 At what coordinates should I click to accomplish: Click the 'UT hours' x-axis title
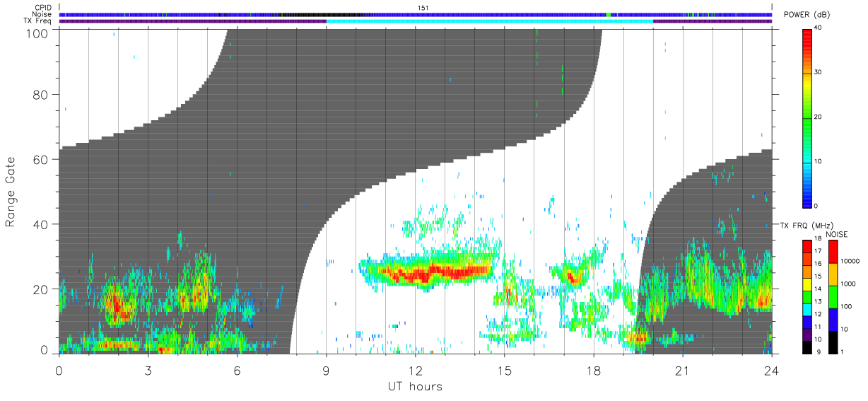click(x=414, y=387)
